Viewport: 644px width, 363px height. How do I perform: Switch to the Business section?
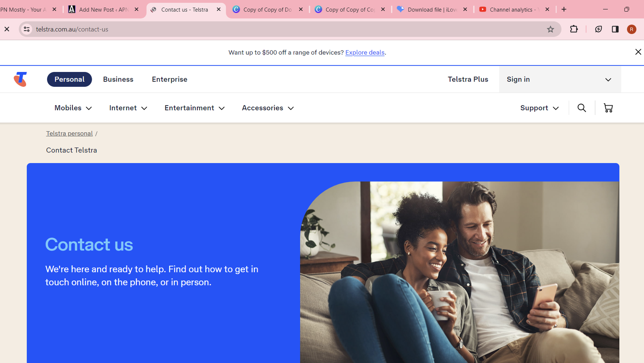pyautogui.click(x=118, y=79)
